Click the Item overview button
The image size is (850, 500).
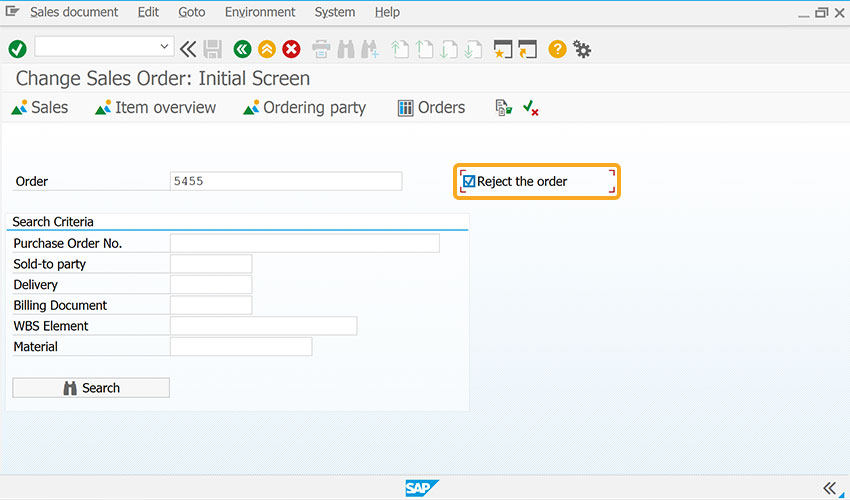click(x=156, y=107)
